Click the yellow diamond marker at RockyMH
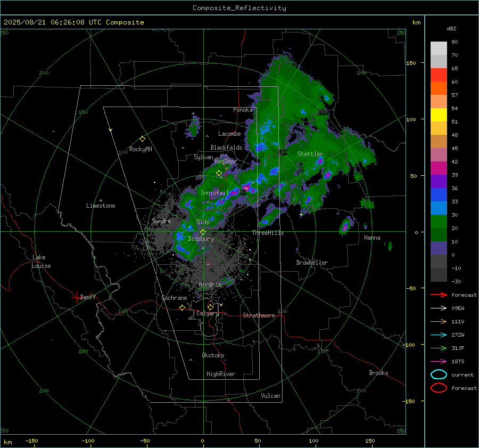The height and width of the screenshot is (448, 479). click(x=142, y=139)
